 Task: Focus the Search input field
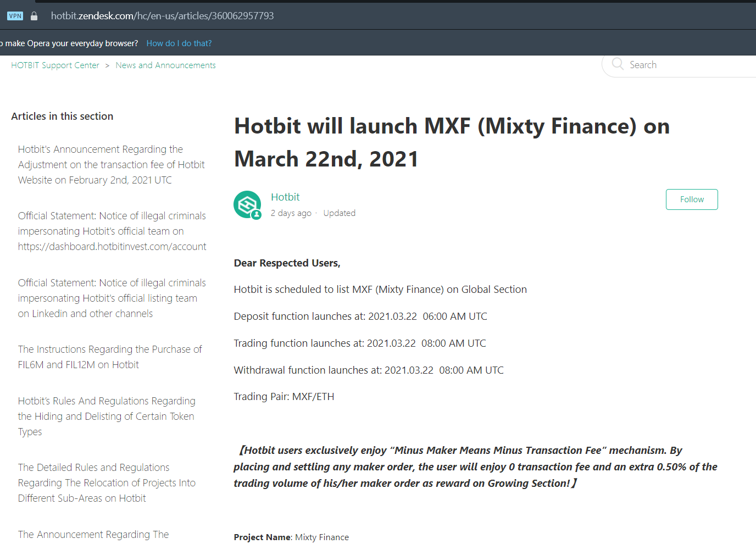(x=680, y=65)
